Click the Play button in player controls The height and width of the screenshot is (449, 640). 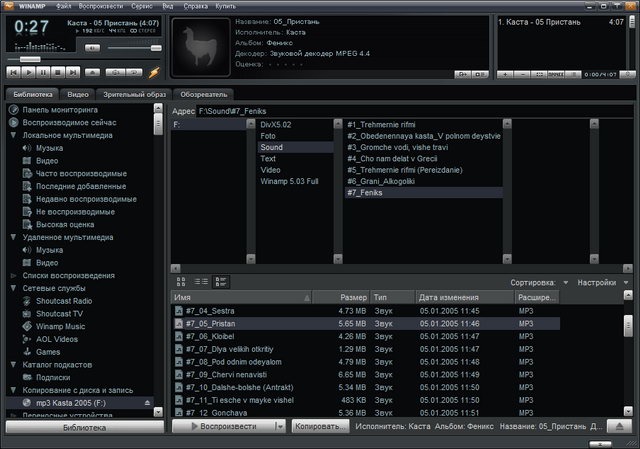pos(28,73)
